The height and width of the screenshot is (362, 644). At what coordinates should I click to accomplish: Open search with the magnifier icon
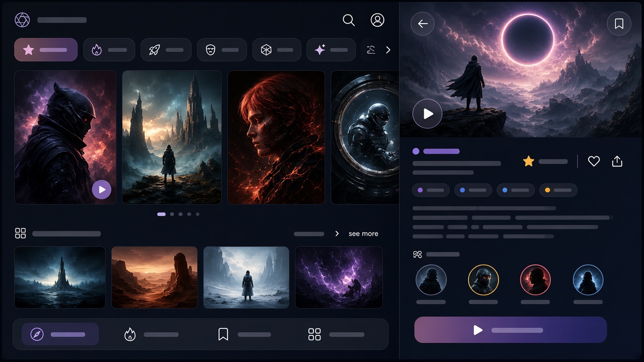click(x=349, y=20)
